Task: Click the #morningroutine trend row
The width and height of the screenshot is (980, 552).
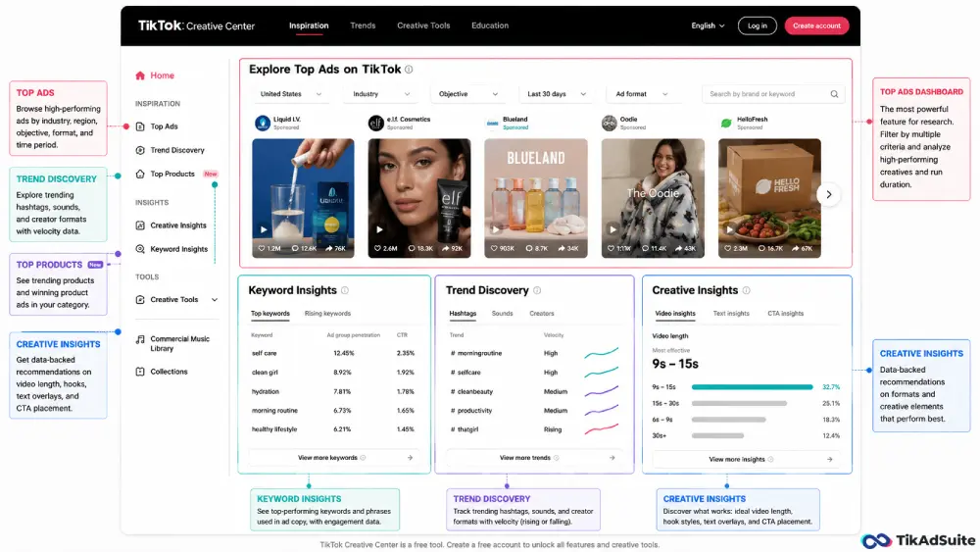Action: [x=534, y=353]
